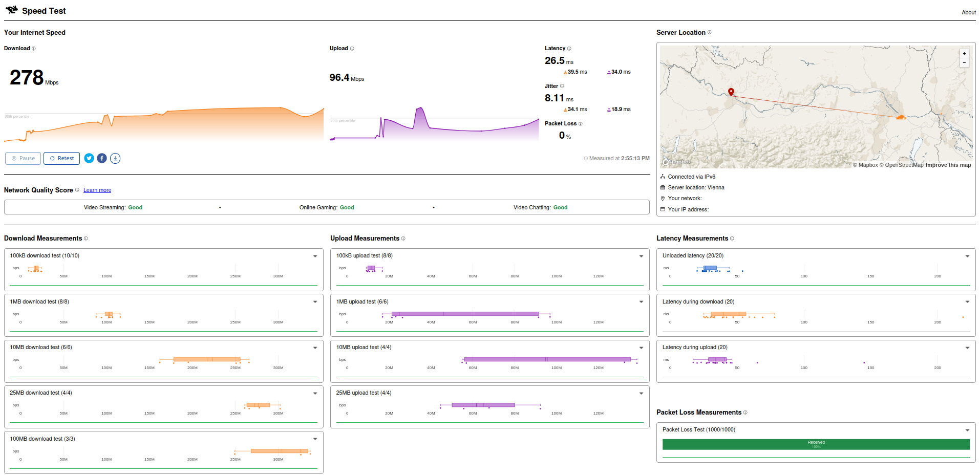Retest your internet speed
The image size is (980, 476).
click(x=61, y=158)
